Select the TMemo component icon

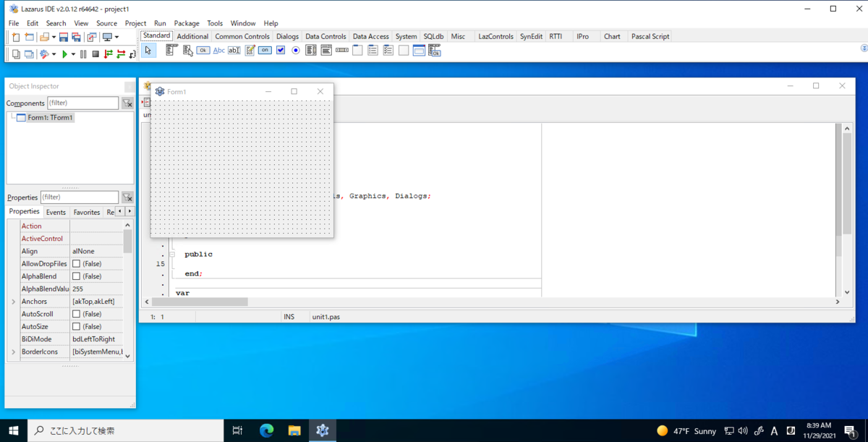[x=250, y=51]
